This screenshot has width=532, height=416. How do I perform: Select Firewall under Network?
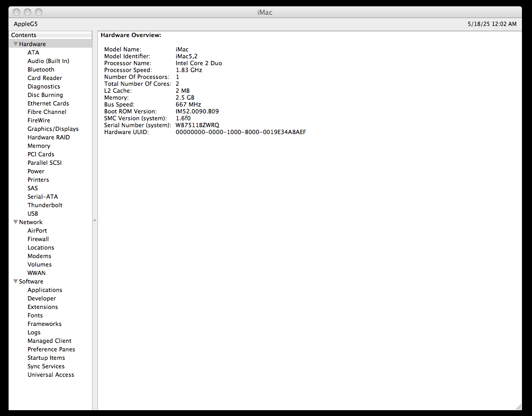38,239
